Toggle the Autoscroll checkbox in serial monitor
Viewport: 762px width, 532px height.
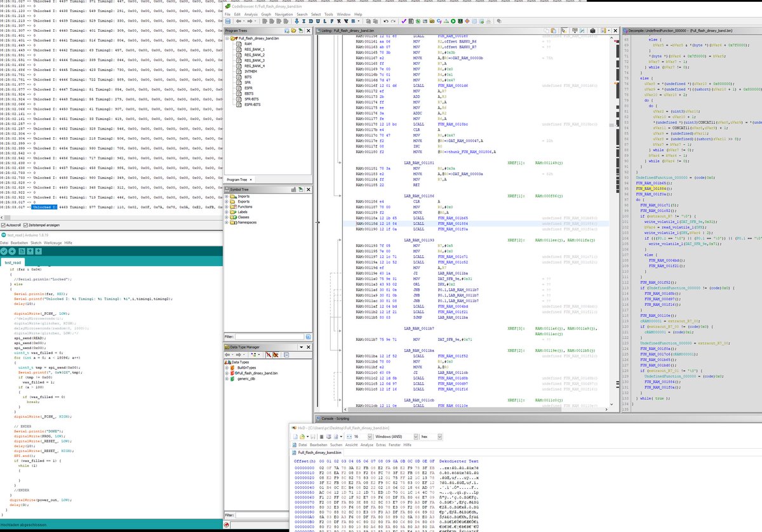click(3, 225)
